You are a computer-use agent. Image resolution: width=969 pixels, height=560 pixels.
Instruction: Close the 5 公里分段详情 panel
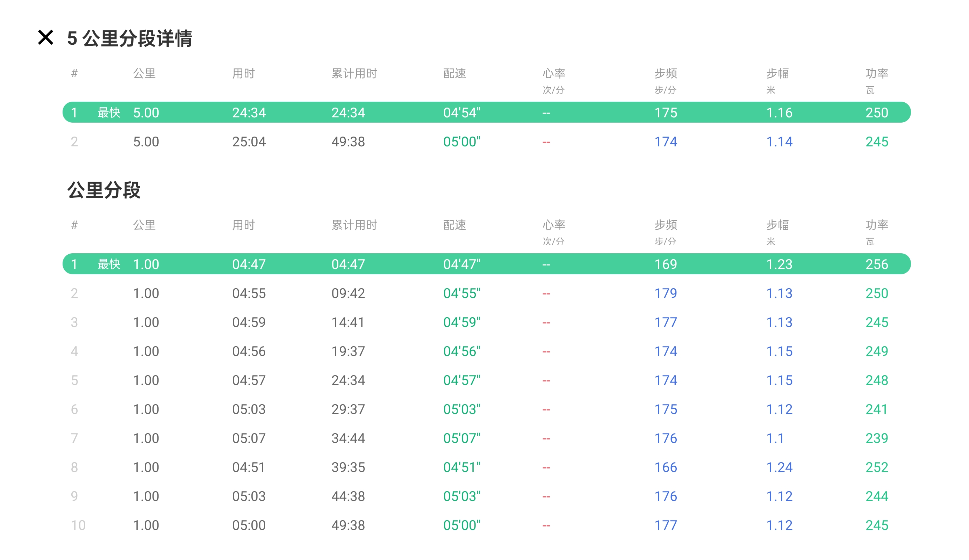click(x=45, y=38)
